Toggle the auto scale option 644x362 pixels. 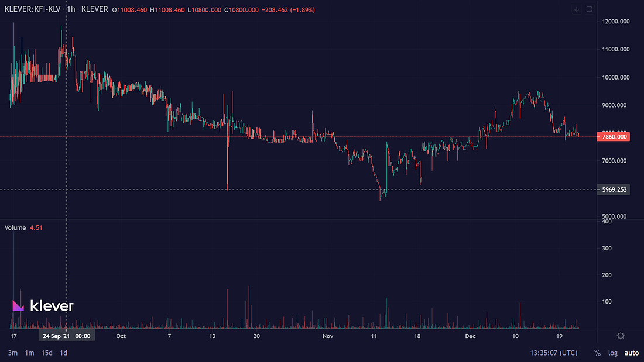click(632, 353)
